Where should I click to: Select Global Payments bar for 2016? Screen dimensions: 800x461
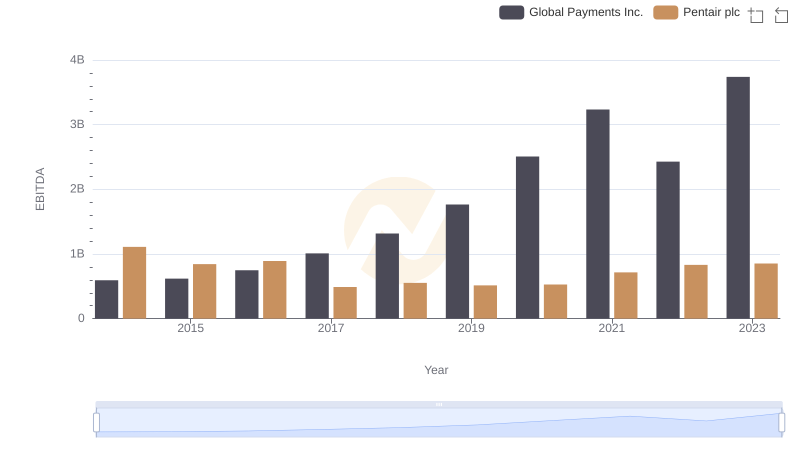pos(246,294)
